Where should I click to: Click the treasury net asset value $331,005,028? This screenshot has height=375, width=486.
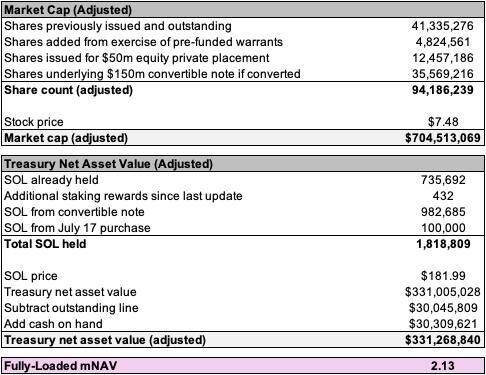click(443, 292)
